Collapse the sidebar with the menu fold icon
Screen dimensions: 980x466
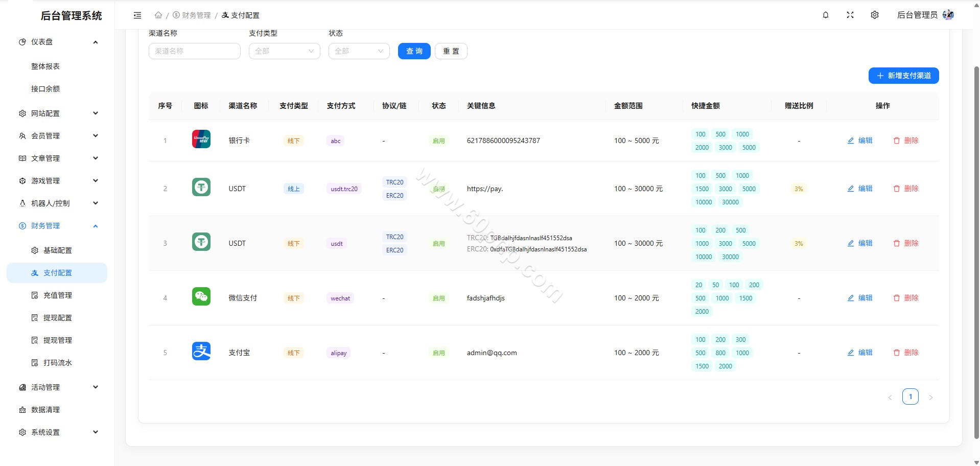pos(137,15)
